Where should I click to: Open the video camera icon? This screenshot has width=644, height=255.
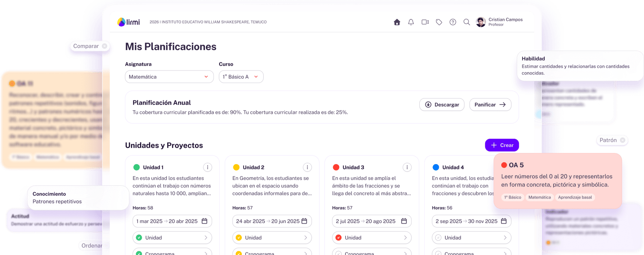click(425, 22)
